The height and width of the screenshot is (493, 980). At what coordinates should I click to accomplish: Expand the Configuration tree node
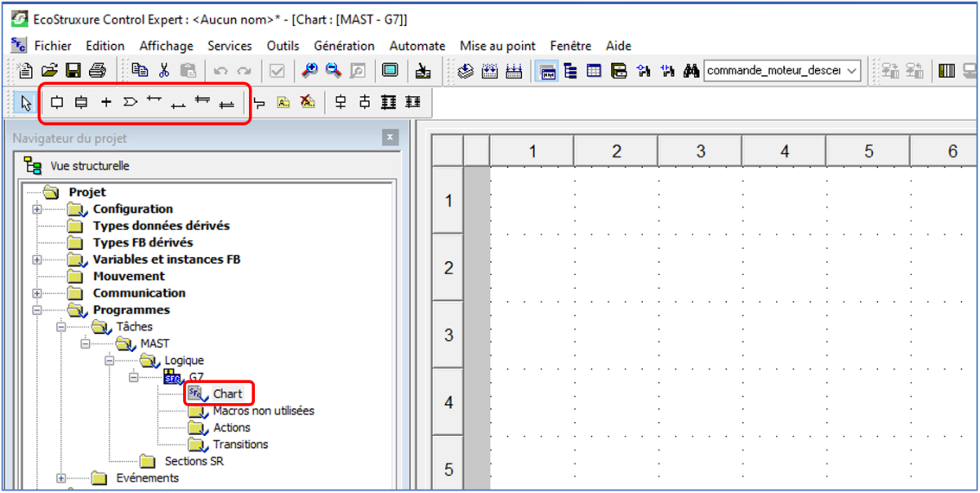[37, 209]
